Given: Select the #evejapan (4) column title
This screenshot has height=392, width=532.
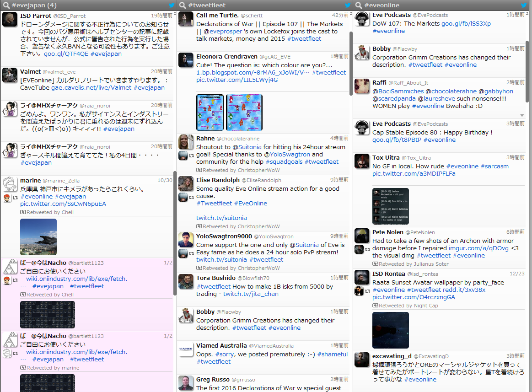Looking at the screenshot, I should [34, 5].
